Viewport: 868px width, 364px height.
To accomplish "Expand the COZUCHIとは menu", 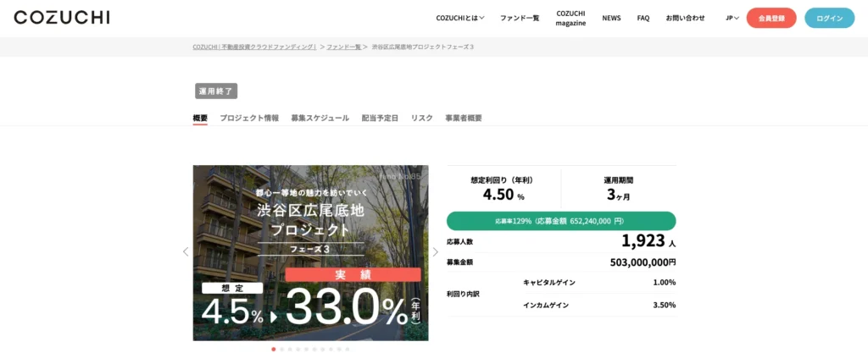I will pos(460,18).
